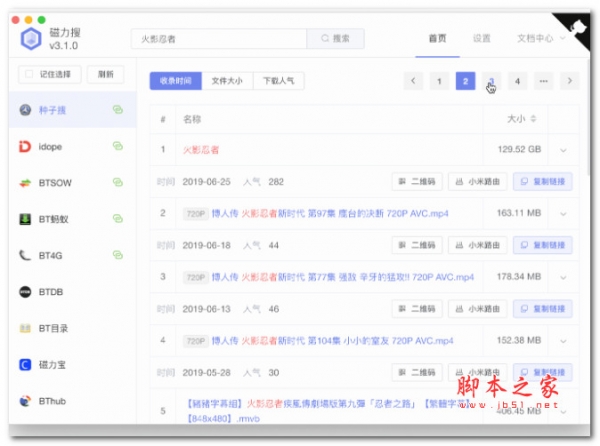This screenshot has height=446, width=600.
Task: Open the 第97集 鹰台的决断 result link
Action: (330, 213)
